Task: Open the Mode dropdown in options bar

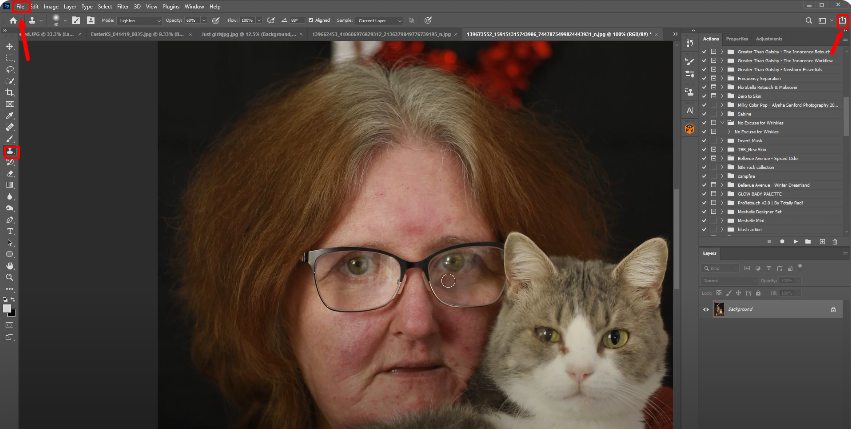Action: coord(139,21)
